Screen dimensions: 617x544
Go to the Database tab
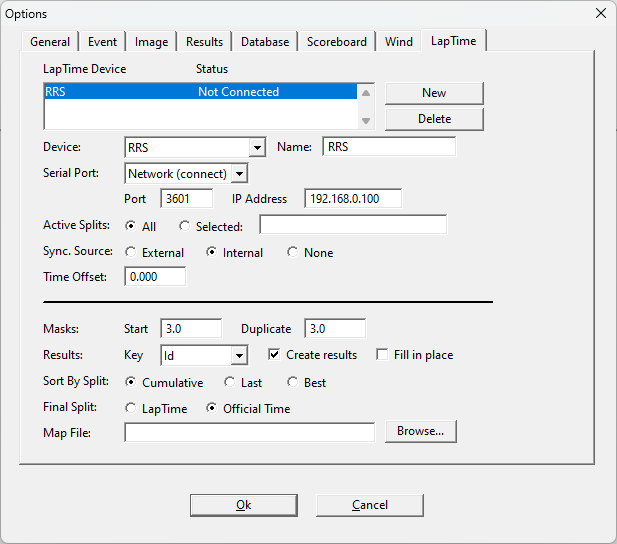point(265,42)
